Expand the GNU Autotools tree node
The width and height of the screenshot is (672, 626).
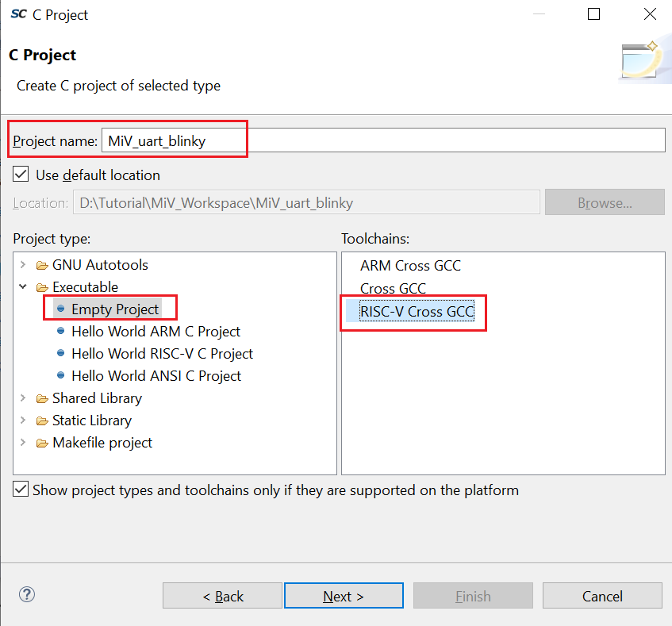[23, 265]
